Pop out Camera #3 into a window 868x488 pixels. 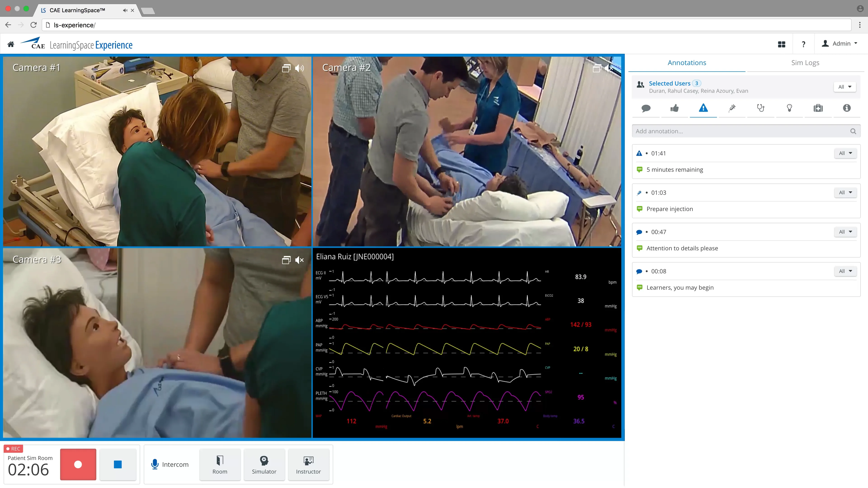(286, 260)
